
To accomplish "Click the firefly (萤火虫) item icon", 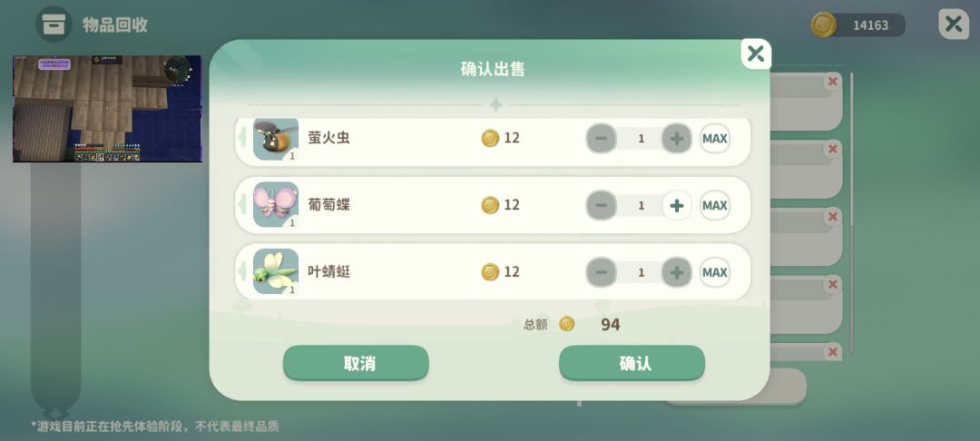I will coord(276,139).
